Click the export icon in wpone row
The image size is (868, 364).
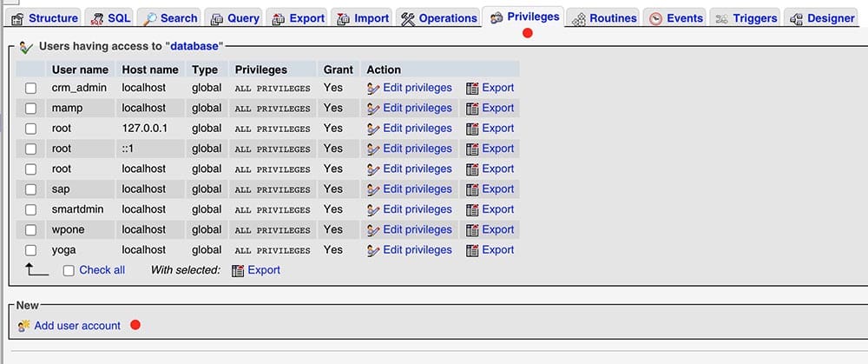pyautogui.click(x=472, y=230)
